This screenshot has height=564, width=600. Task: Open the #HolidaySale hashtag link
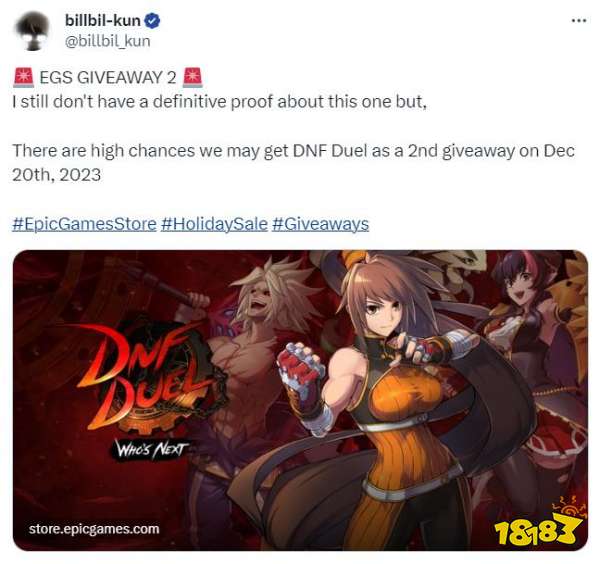214,224
